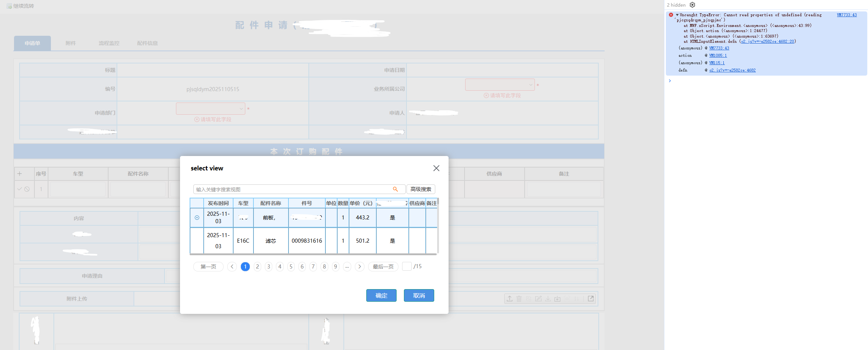Go to page 7
The image size is (868, 350).
coord(313,267)
